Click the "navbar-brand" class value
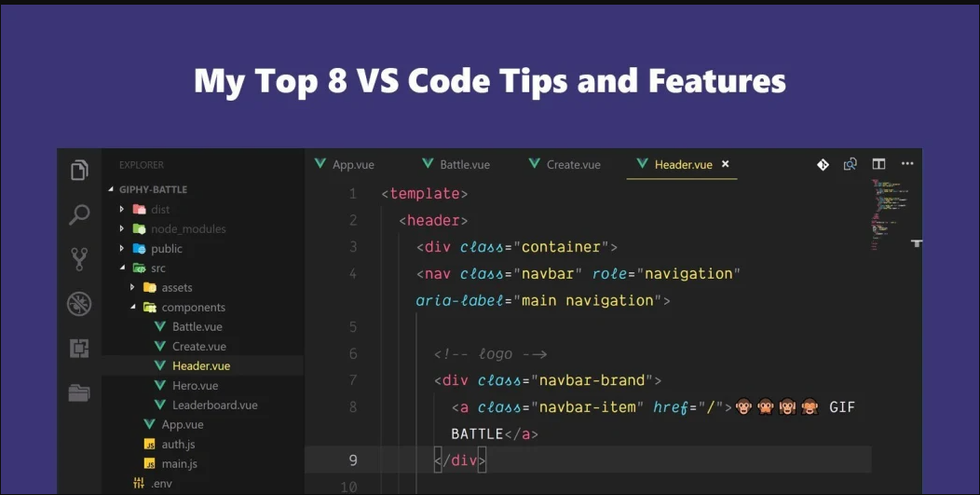This screenshot has height=495, width=980. 592,380
